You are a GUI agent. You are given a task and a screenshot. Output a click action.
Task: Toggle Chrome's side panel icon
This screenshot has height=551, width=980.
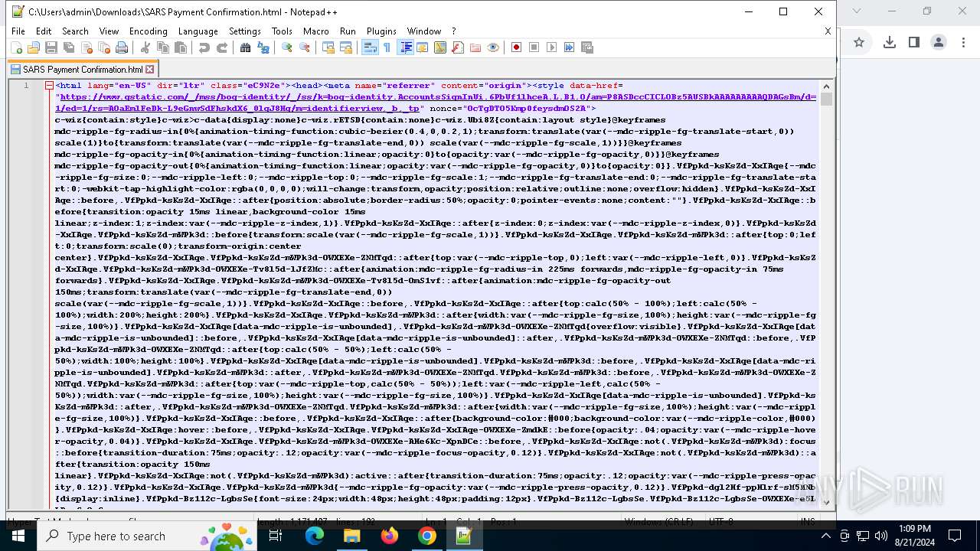(x=913, y=43)
